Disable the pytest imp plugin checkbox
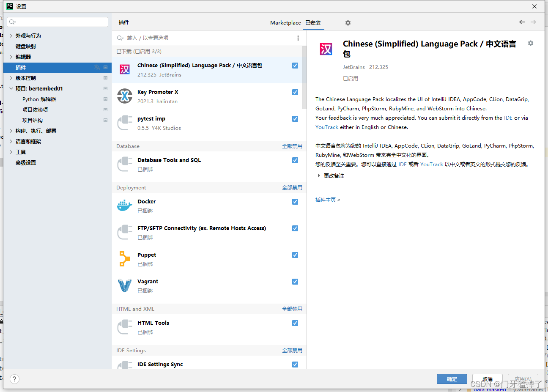Screen dimensions: 548x392 tap(295, 118)
